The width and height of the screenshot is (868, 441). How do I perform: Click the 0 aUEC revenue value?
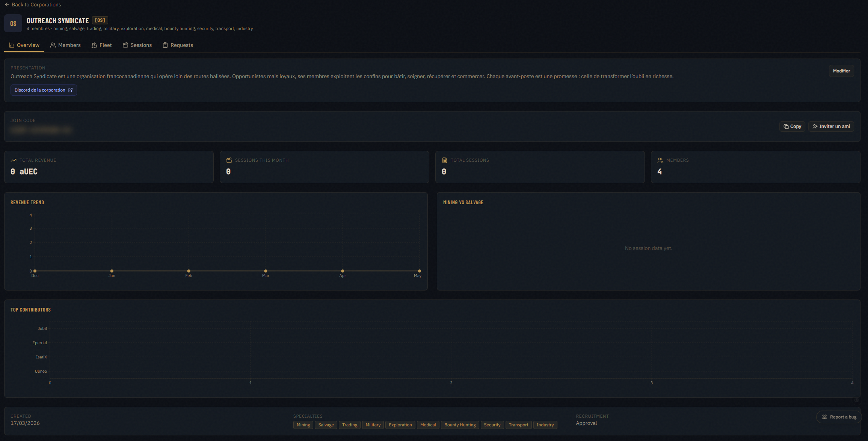point(24,172)
